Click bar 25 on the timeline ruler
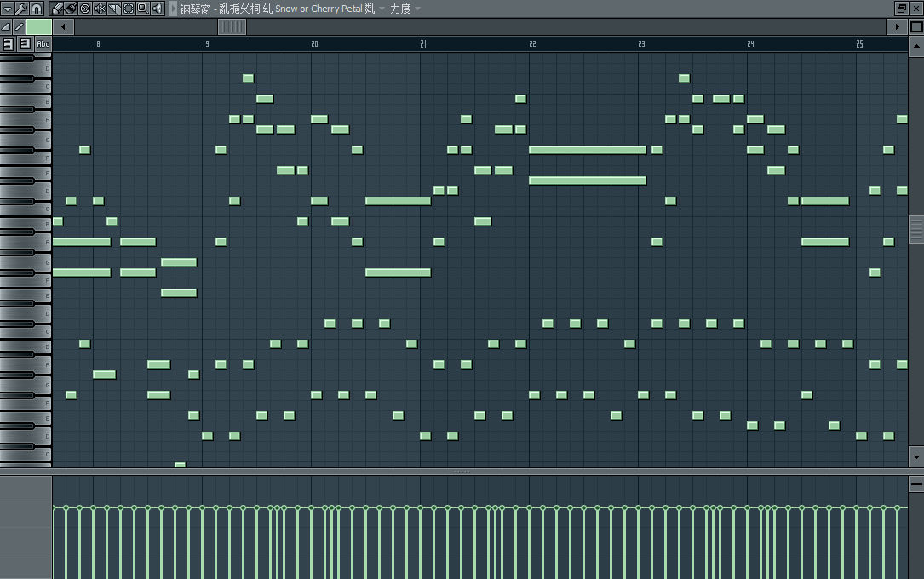924x579 pixels. [860, 44]
